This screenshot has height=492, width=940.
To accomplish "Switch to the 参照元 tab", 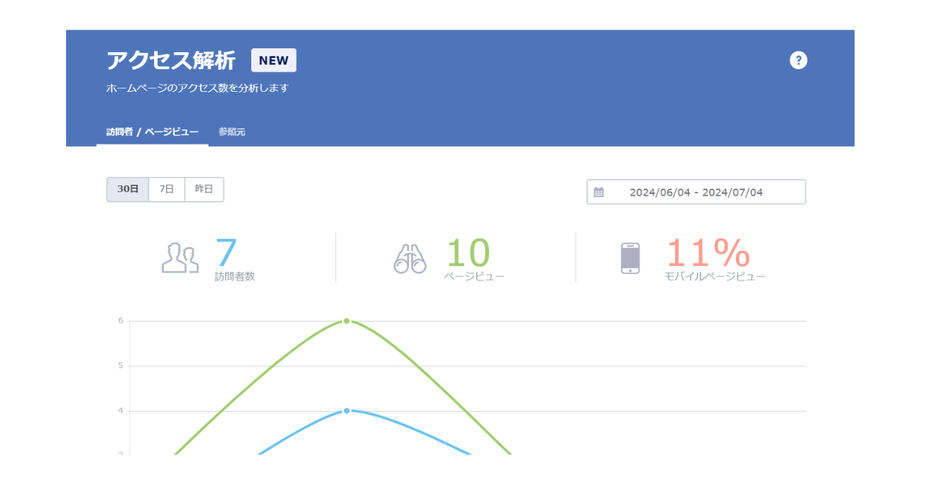I will click(x=231, y=132).
